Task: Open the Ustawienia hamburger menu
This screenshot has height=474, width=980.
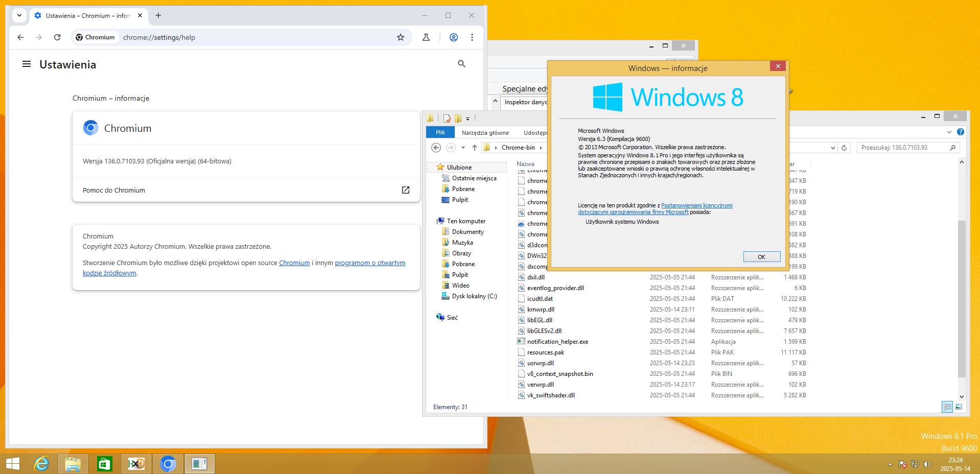Action: 27,64
